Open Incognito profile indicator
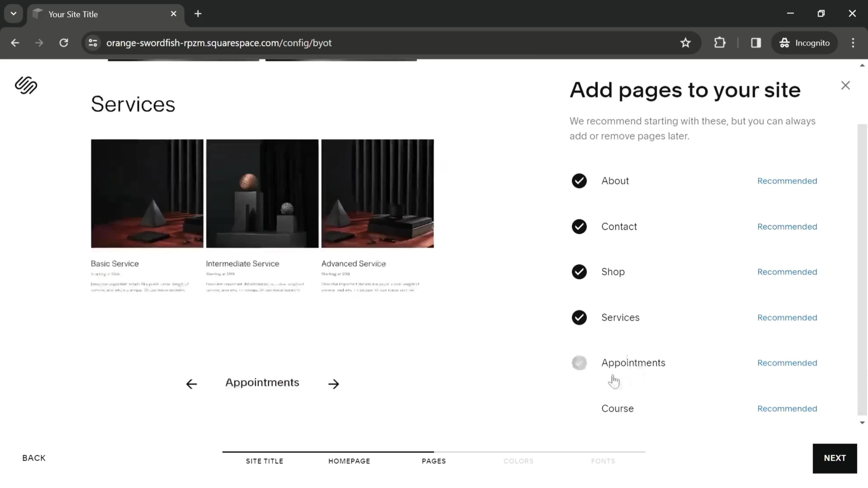Viewport: 868px width, 488px height. (804, 43)
